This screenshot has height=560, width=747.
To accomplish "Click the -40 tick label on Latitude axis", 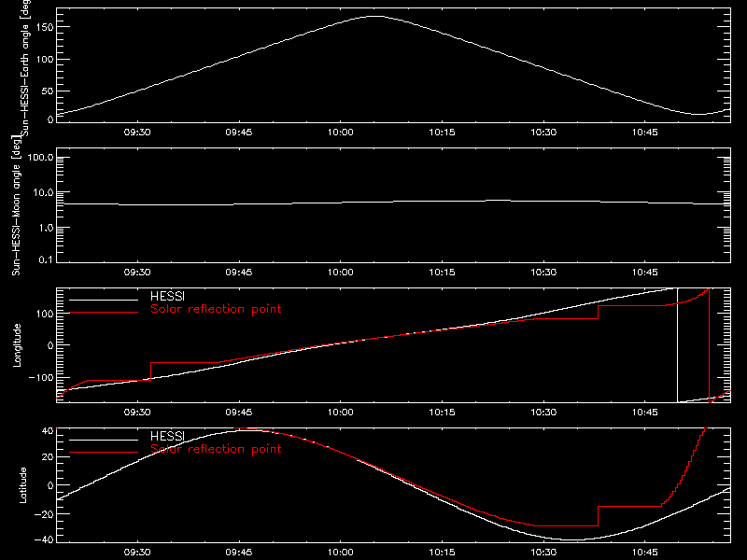I will pos(44,540).
